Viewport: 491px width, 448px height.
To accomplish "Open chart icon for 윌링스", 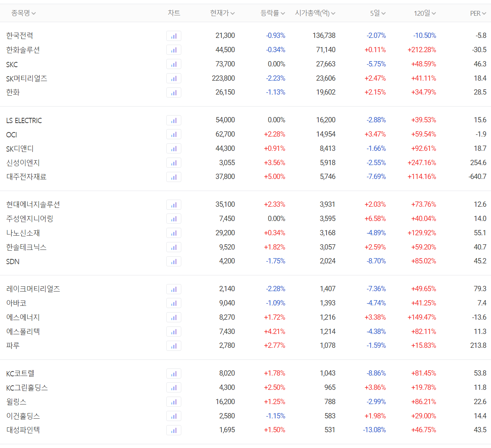I will pyautogui.click(x=174, y=402).
